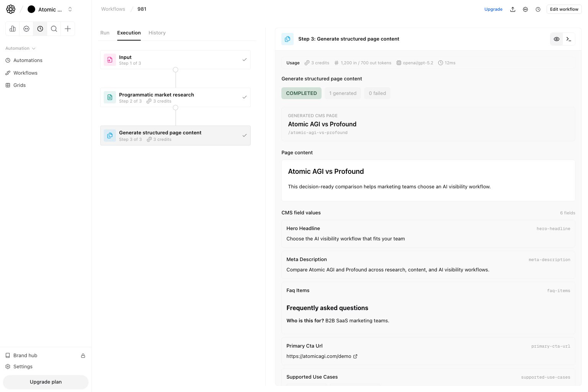Click the Upgrade link in header
This screenshot has width=588, height=392.
(x=493, y=9)
